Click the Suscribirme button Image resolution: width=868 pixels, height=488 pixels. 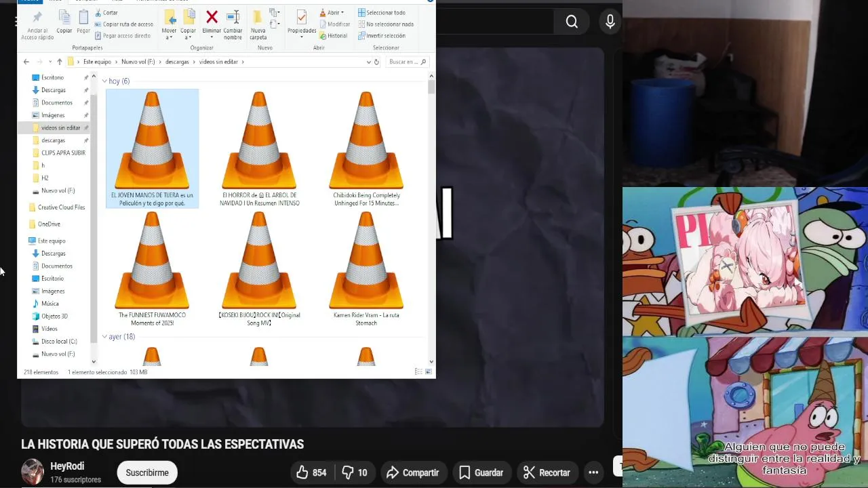[x=147, y=472]
